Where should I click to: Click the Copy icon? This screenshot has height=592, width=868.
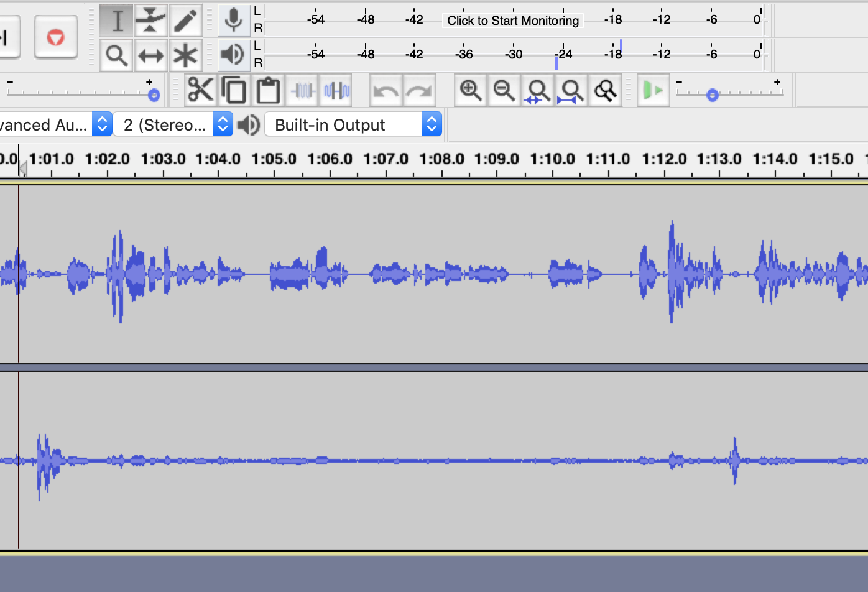coord(234,91)
